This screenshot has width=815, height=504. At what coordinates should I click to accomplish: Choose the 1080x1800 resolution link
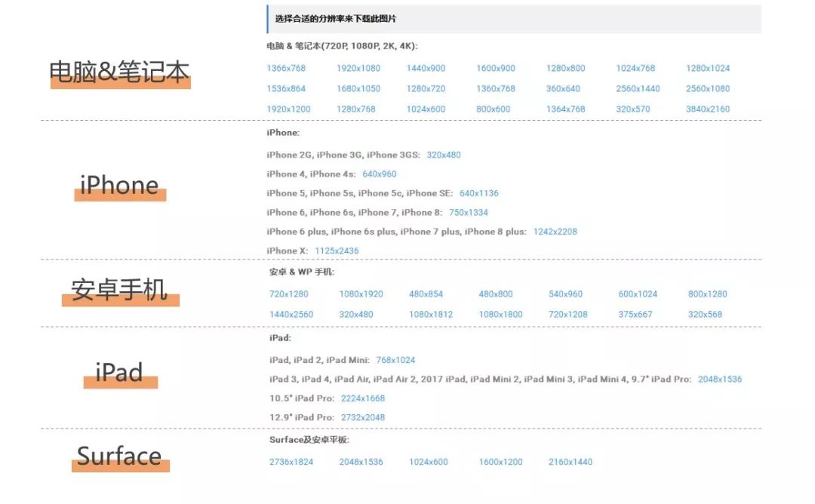500,315
